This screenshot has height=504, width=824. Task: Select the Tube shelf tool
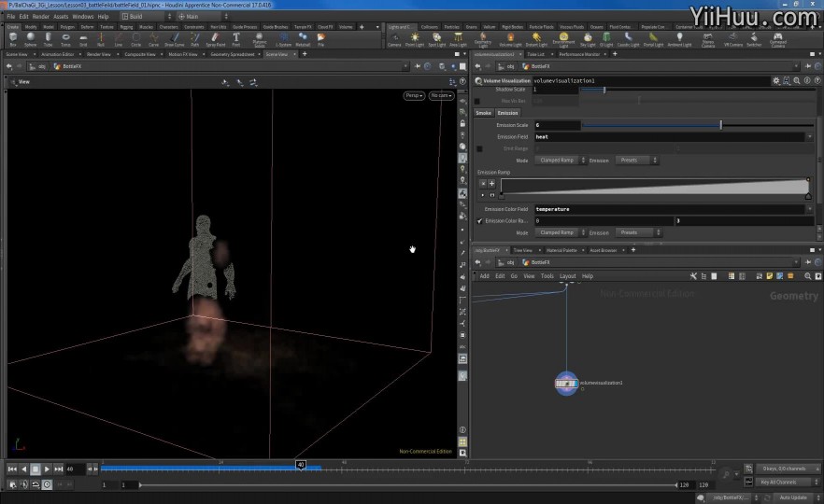click(x=48, y=39)
